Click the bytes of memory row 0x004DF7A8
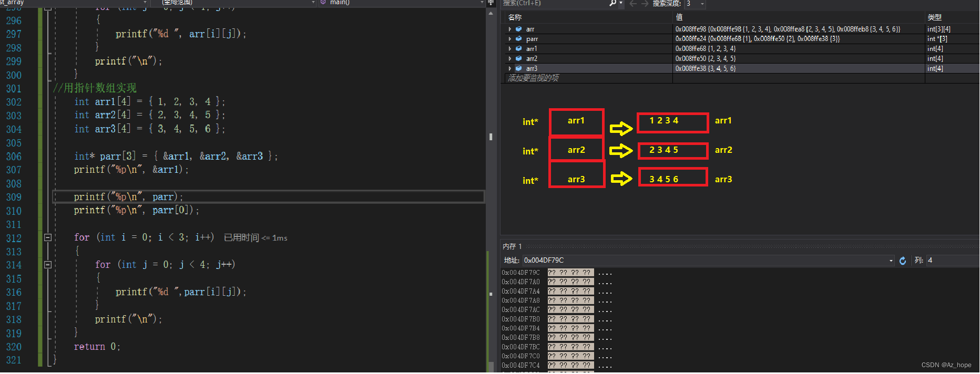The height and width of the screenshot is (374, 980). [570, 300]
